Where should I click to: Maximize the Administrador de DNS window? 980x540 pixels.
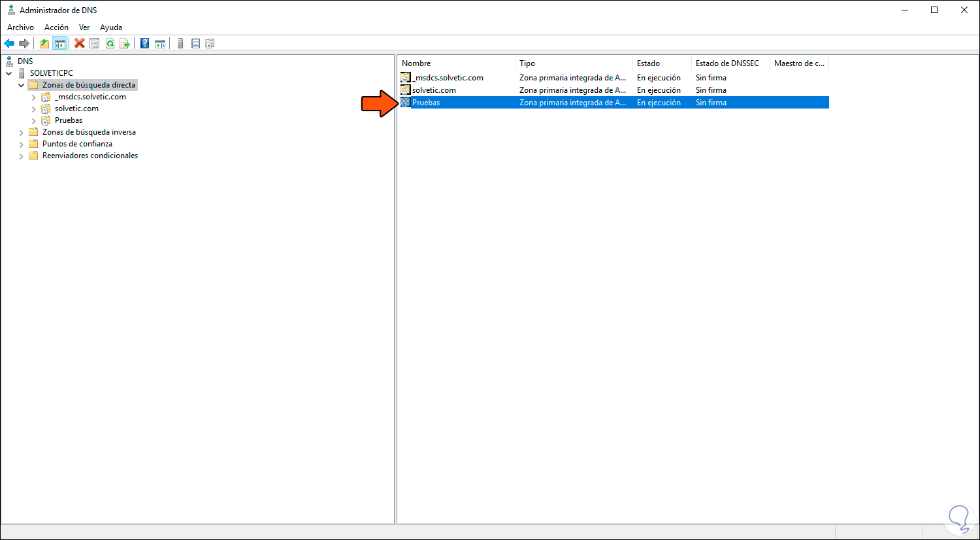(x=934, y=10)
